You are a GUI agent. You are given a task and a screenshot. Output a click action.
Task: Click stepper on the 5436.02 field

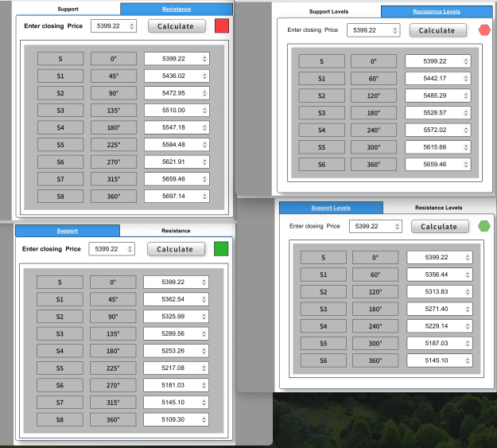[204, 76]
